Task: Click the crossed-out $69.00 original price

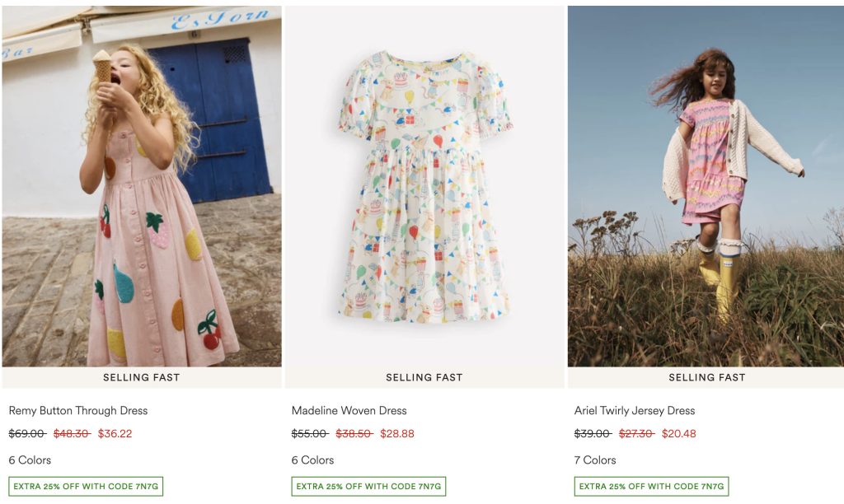Action: click(27, 434)
